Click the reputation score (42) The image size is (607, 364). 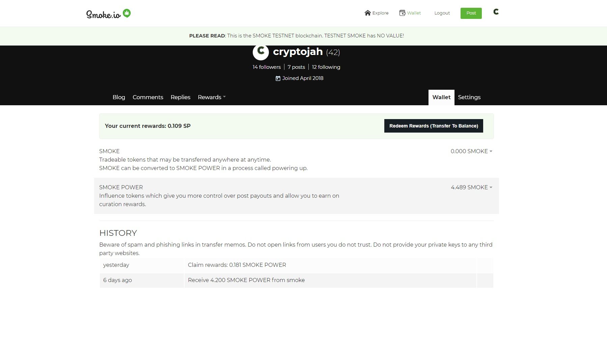(333, 52)
